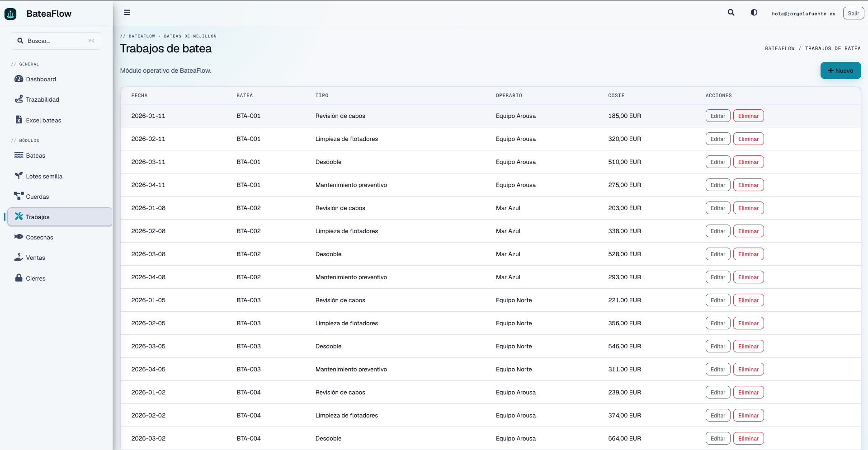The image size is (868, 450).
Task: Click the Excel bateas file icon
Action: [19, 120]
